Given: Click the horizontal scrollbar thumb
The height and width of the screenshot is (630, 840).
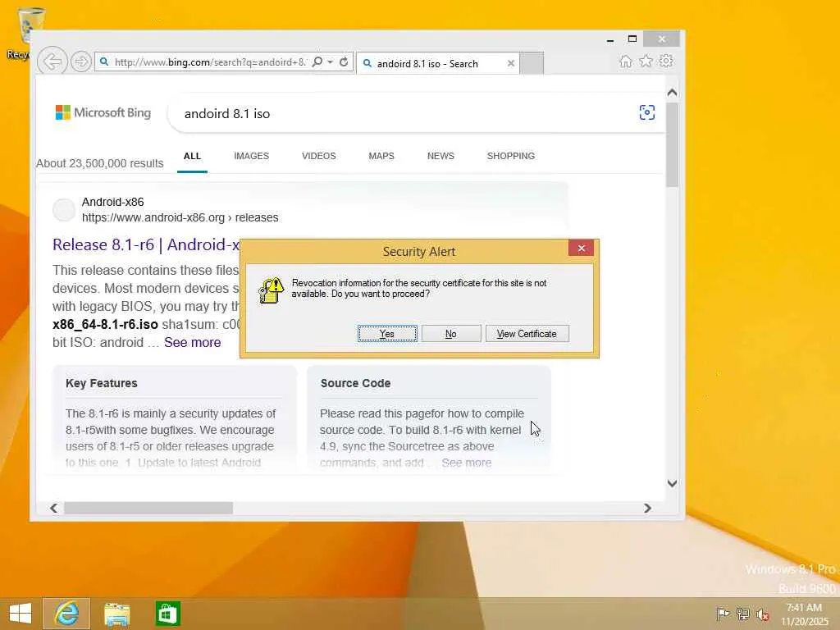Looking at the screenshot, I should click(x=148, y=508).
